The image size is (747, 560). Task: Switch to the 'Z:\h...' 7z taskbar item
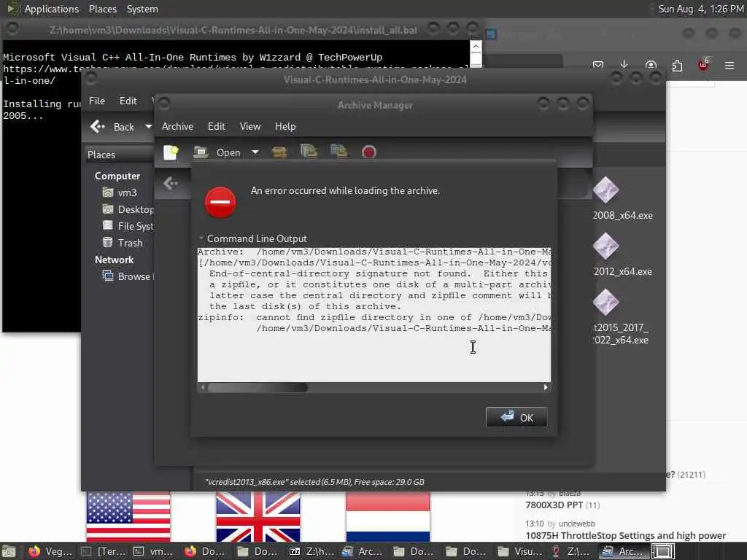tap(311, 551)
